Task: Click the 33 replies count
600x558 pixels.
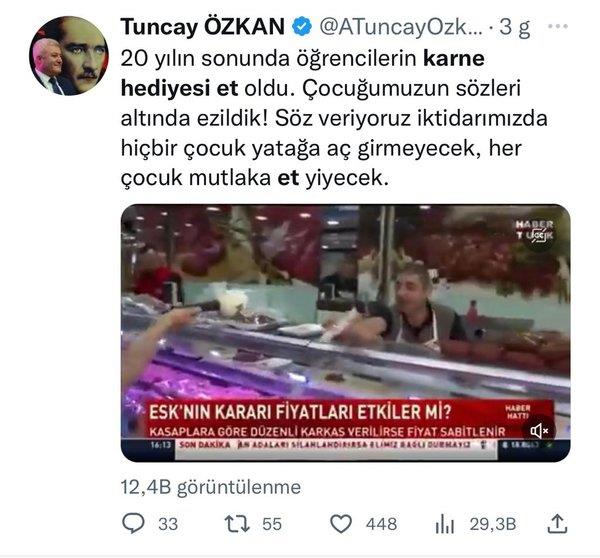Action: tap(168, 524)
